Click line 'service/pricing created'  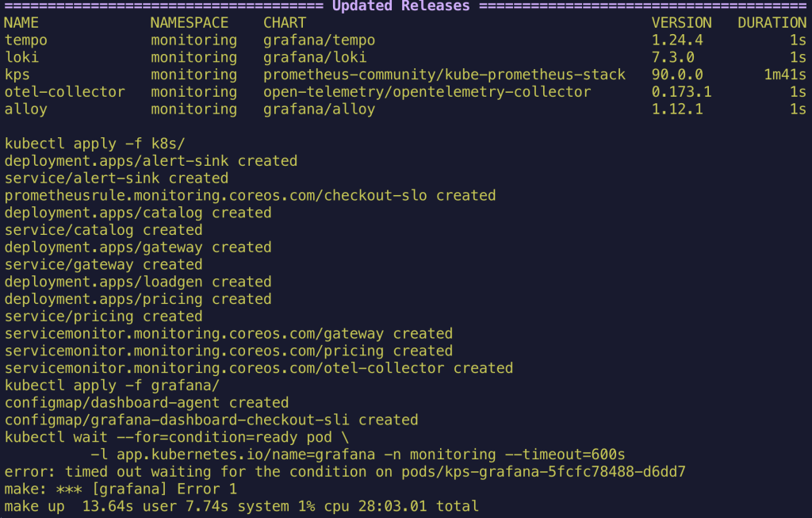pos(104,317)
